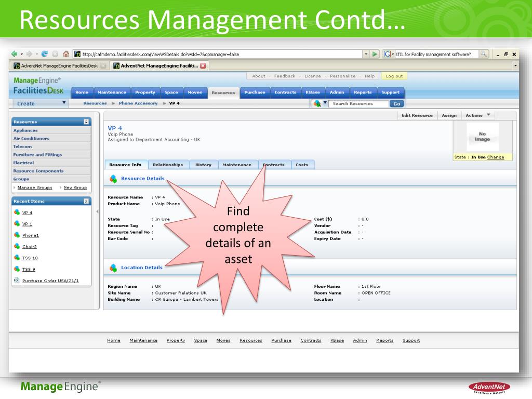
Task: Open the Purchase navigation tab
Action: pos(255,92)
